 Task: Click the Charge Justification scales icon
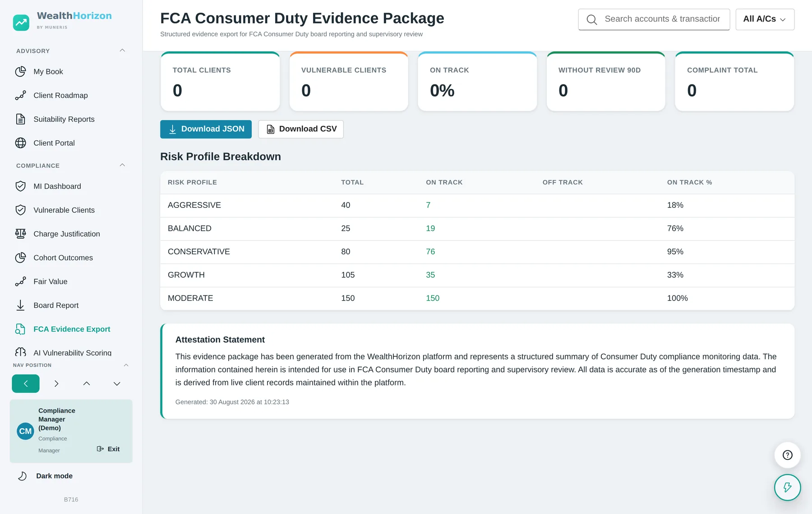click(x=20, y=234)
